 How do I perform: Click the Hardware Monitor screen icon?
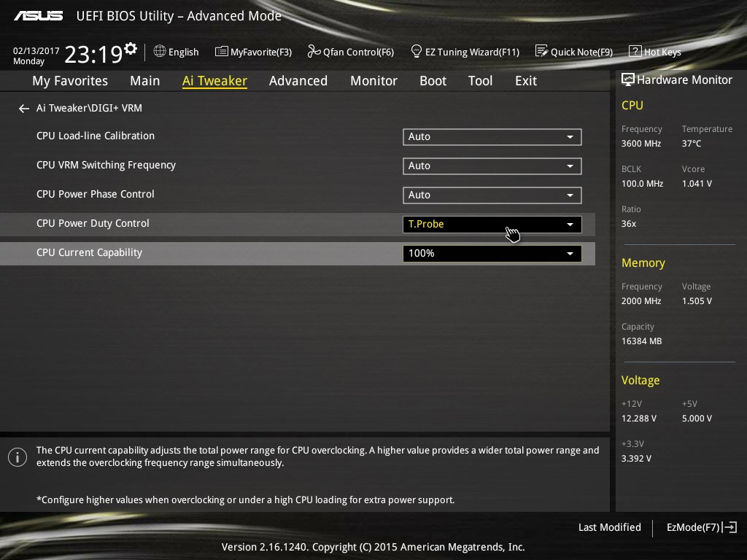[628, 79]
